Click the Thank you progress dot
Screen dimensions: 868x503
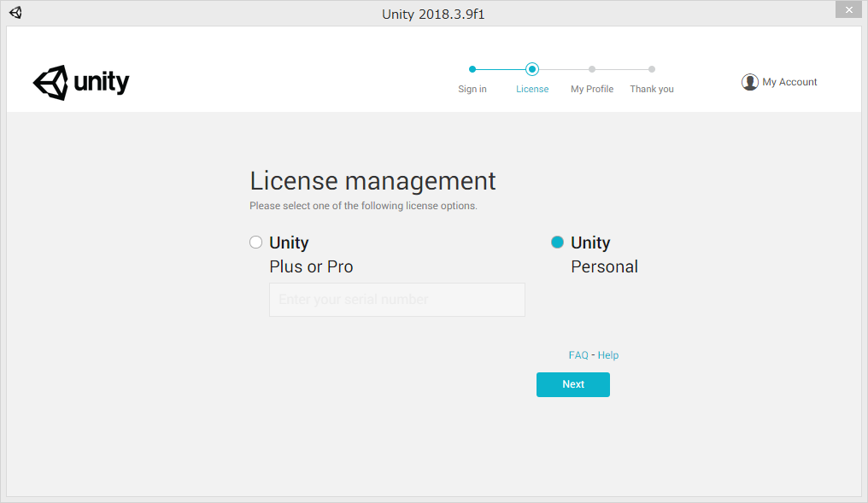(652, 69)
